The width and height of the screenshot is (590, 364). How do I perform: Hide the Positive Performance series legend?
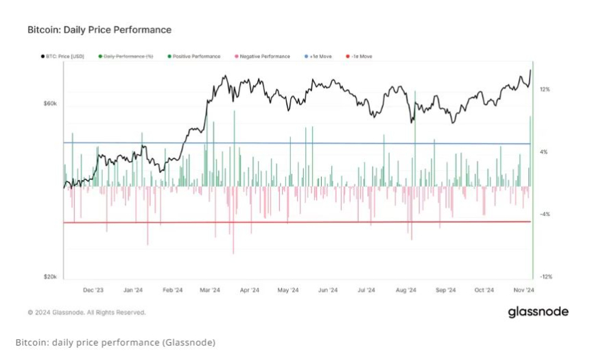pyautogui.click(x=193, y=56)
